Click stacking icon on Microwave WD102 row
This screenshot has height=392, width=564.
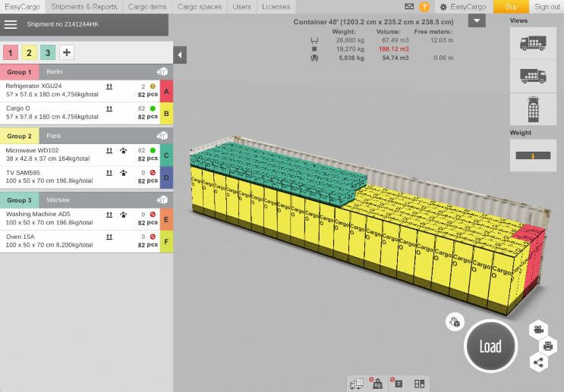[124, 151]
